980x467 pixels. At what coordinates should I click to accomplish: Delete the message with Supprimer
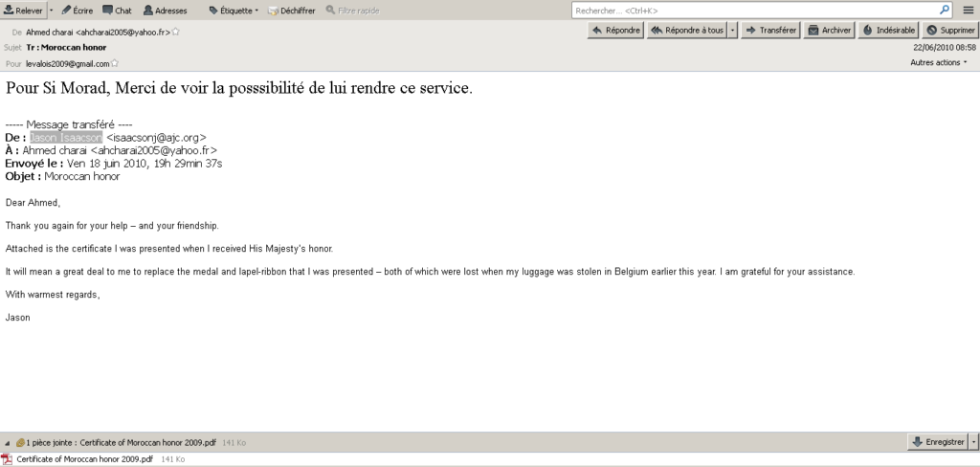[x=950, y=31]
